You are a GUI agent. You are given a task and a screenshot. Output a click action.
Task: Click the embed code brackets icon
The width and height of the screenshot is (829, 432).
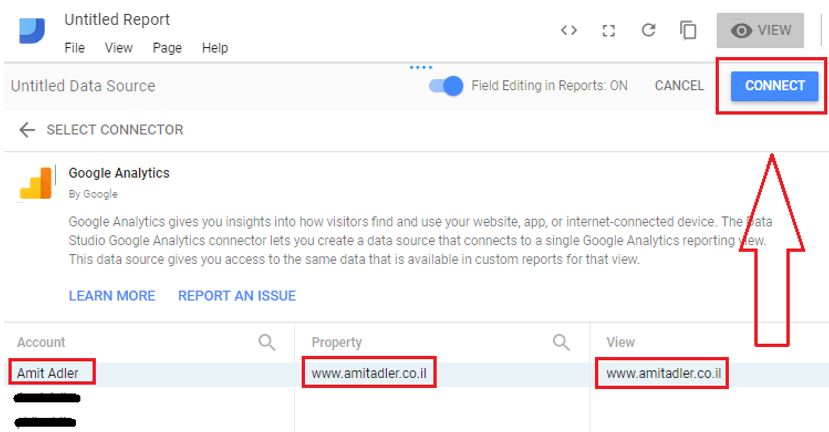(x=569, y=30)
